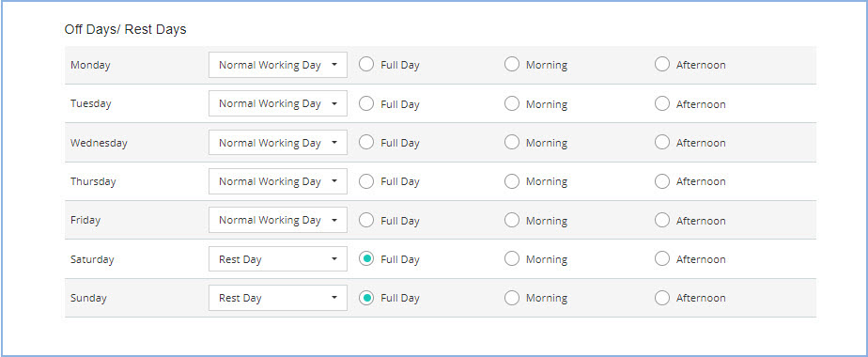Select Afternoon for Thursday
Screen dimensions: 868x357
coord(662,181)
